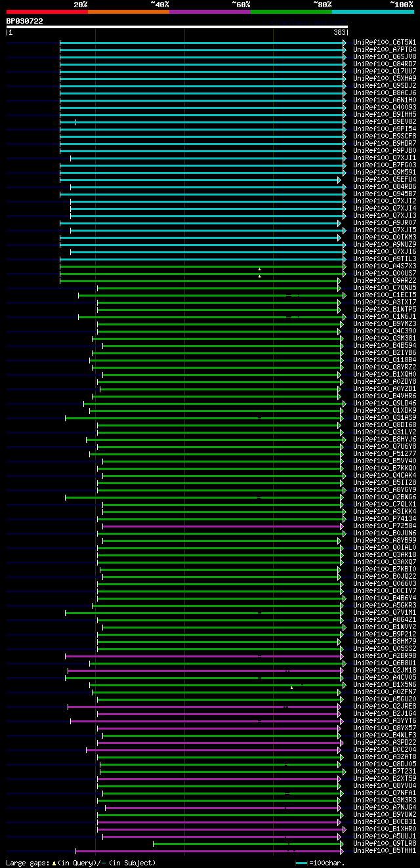Click the green ~80% identity legend segment
This screenshot has width=420, height=868.
coord(291,11)
